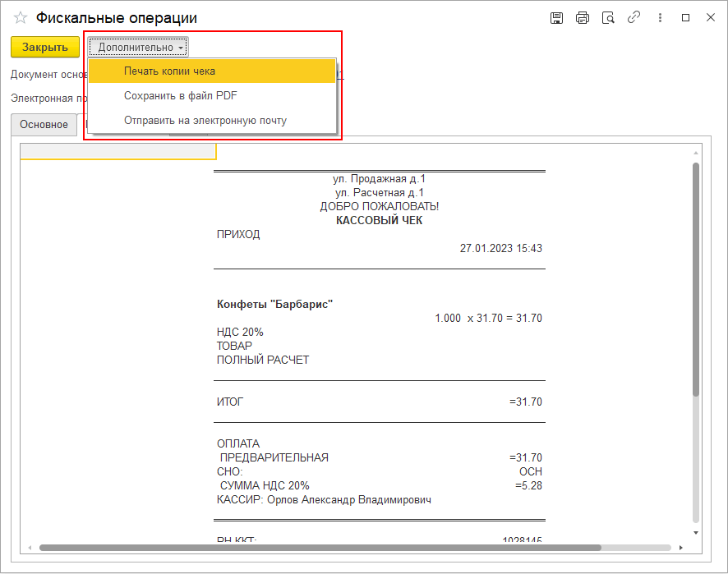Viewport: 728px width, 574px height.
Task: Click the ОСН tax system value
Action: 531,472
